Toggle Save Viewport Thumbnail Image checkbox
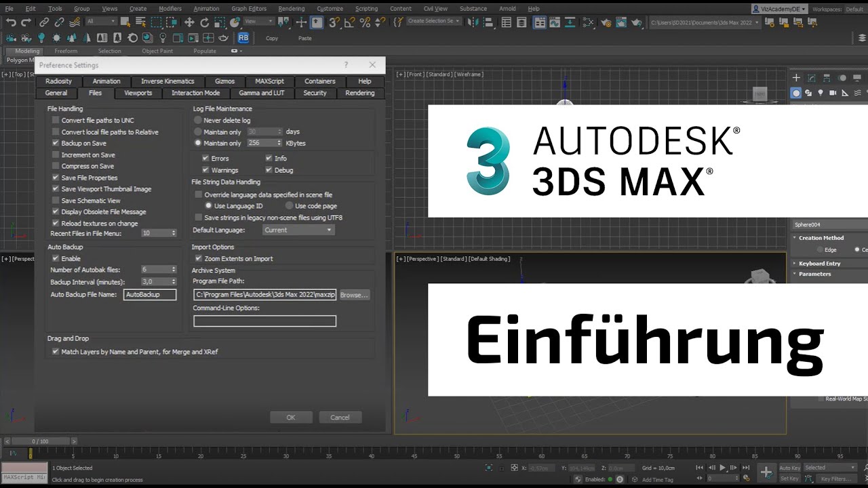Viewport: 868px width, 488px height. pyautogui.click(x=56, y=189)
